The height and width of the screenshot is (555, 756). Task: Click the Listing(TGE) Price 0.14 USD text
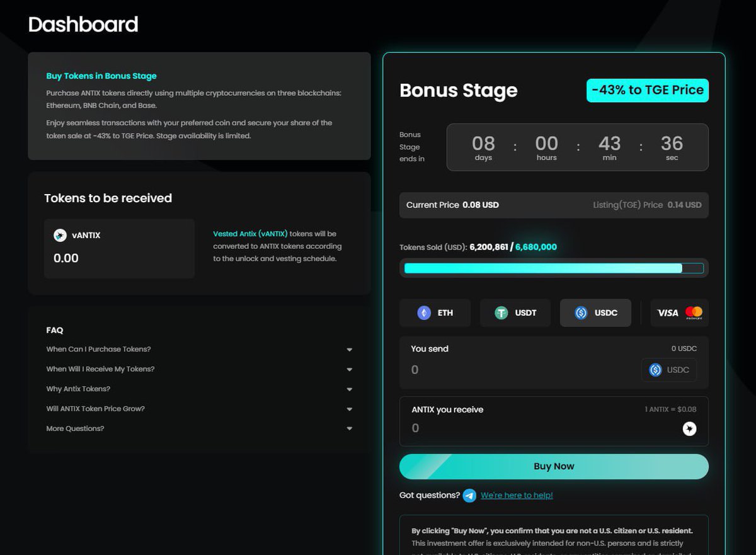[x=647, y=205]
